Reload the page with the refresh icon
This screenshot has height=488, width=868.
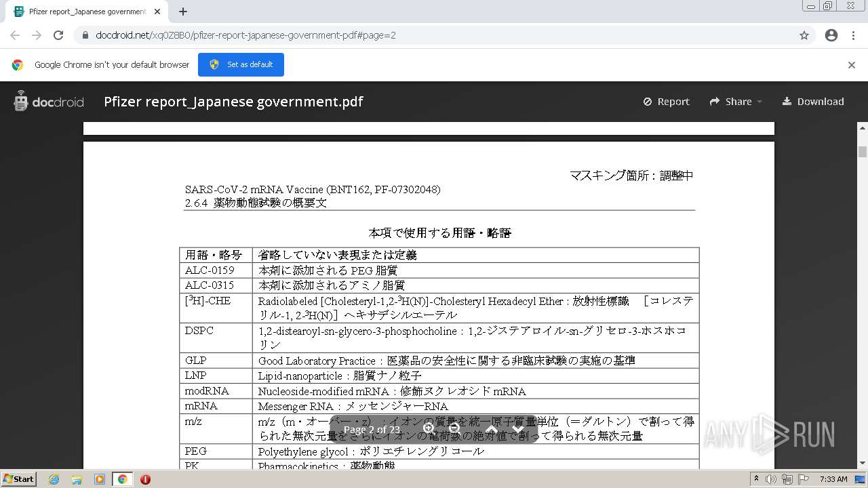tap(58, 35)
